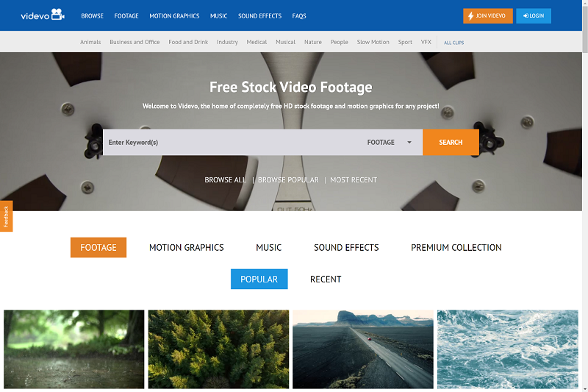Click the JOIN VIDEVO button
The width and height of the screenshot is (588, 392).
click(487, 15)
